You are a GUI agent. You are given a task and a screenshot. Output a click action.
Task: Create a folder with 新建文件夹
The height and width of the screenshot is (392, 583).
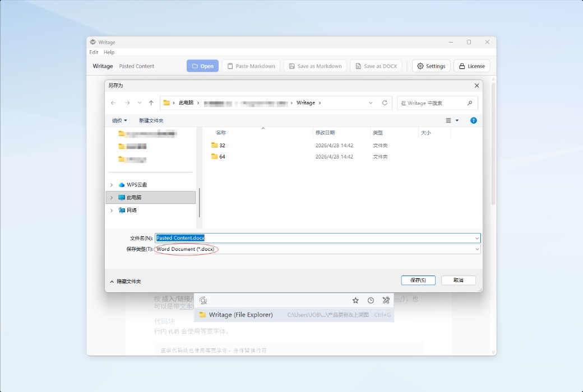151,120
